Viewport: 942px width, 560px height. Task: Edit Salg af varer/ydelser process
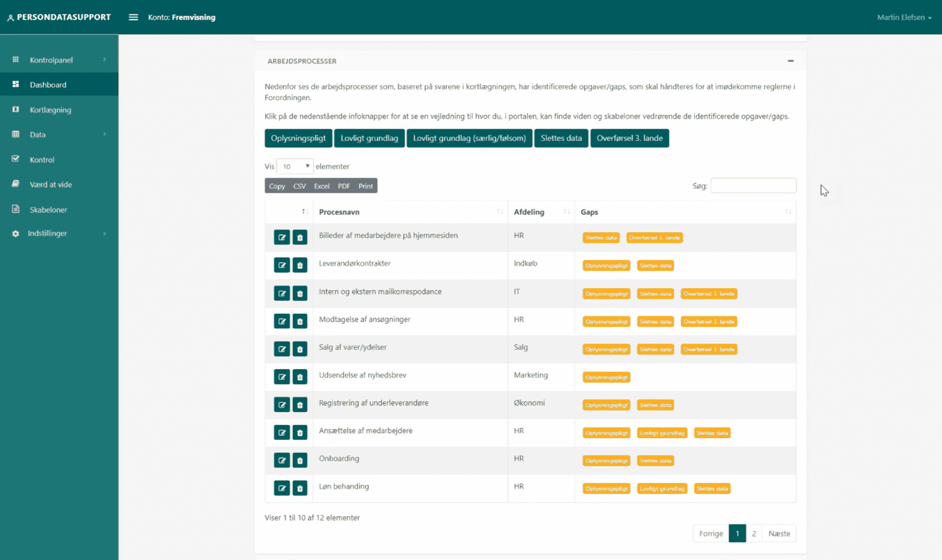pos(281,349)
